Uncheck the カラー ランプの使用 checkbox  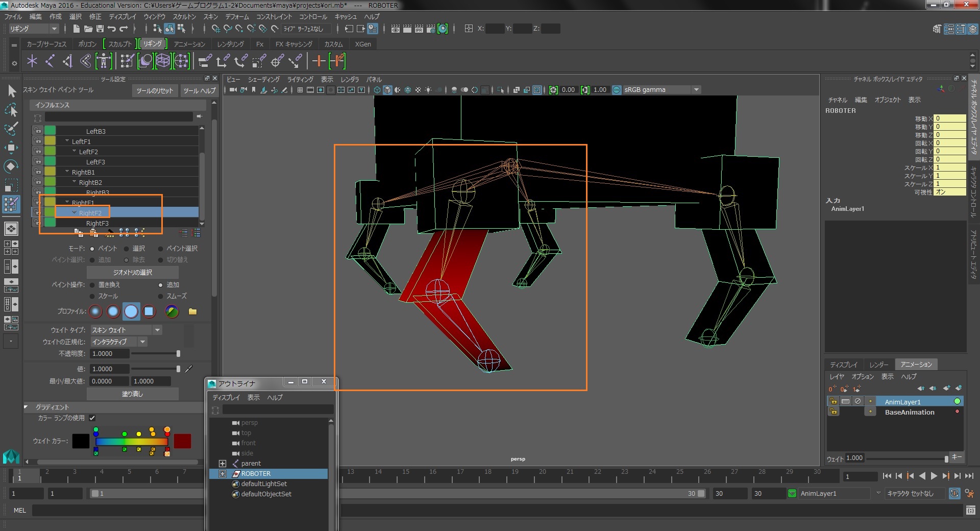click(92, 418)
